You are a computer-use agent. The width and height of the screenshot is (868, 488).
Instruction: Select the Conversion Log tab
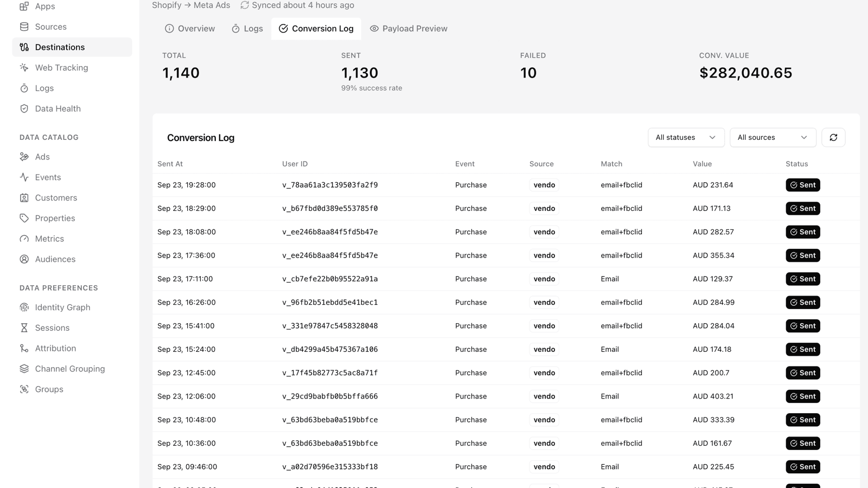click(x=316, y=29)
